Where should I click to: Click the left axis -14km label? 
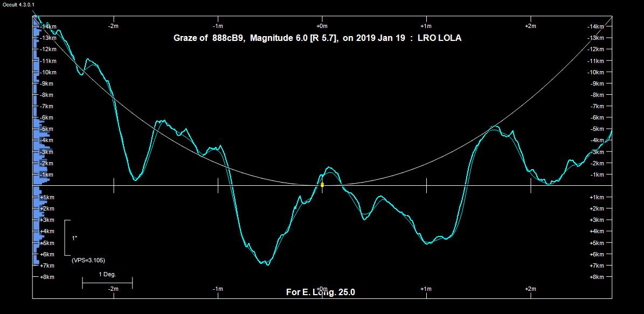[48, 26]
